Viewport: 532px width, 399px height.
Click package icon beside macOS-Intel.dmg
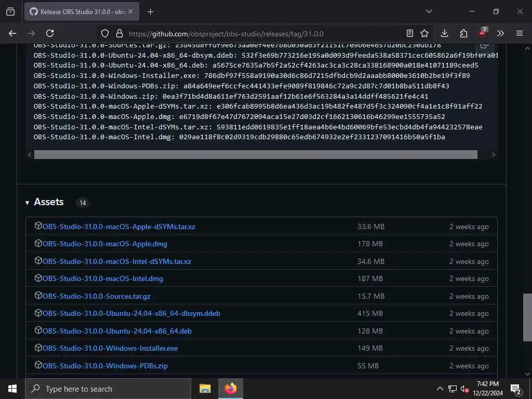[38, 278]
